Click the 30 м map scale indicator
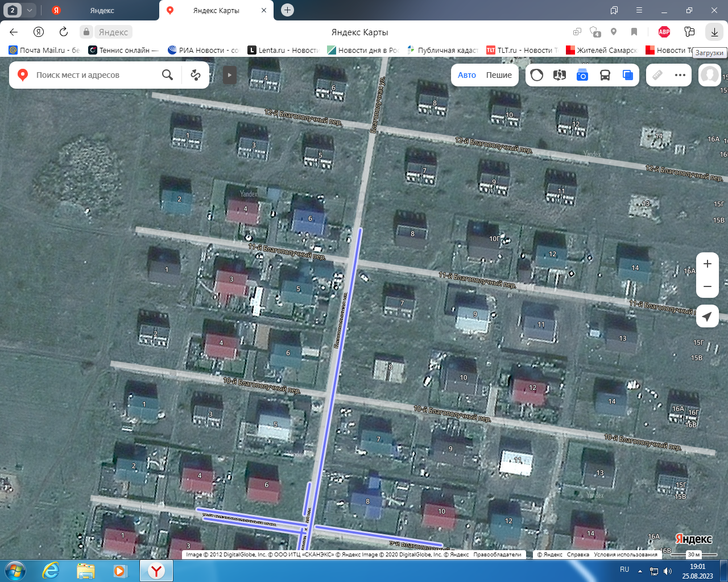Image resolution: width=728 pixels, height=582 pixels. point(693,555)
